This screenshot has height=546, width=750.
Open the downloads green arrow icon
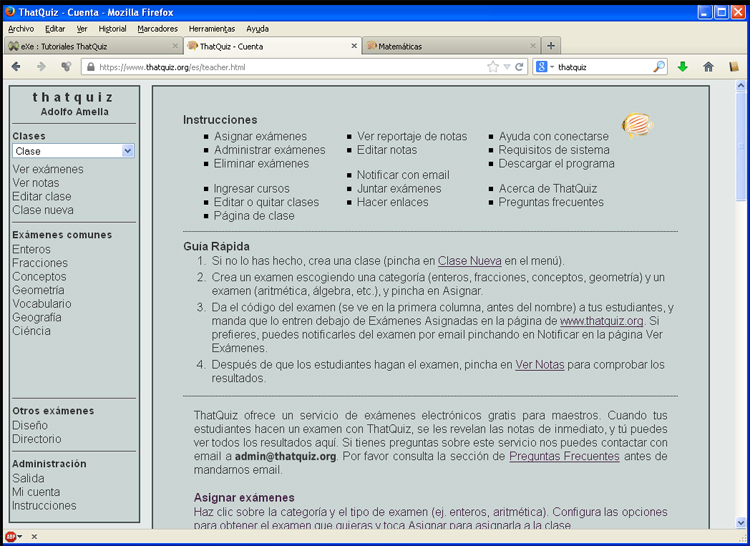click(683, 67)
